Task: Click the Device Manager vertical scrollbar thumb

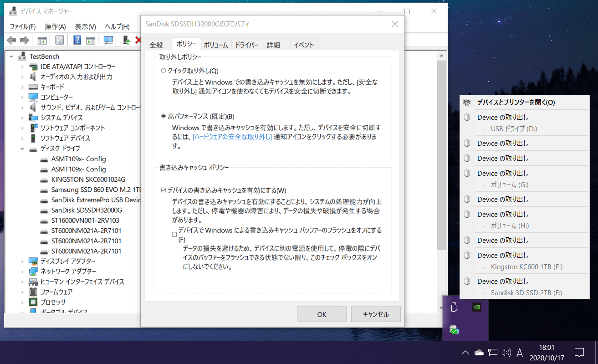Action: pos(442,155)
